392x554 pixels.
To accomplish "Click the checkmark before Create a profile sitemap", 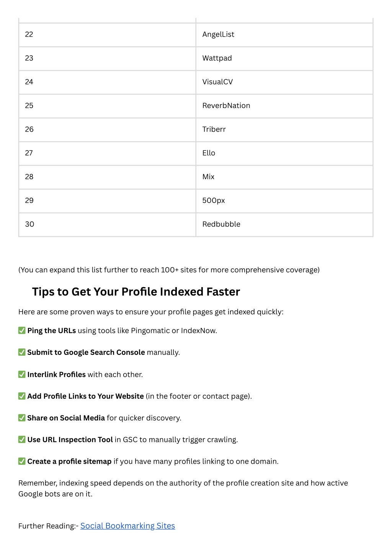I will click(22, 461).
